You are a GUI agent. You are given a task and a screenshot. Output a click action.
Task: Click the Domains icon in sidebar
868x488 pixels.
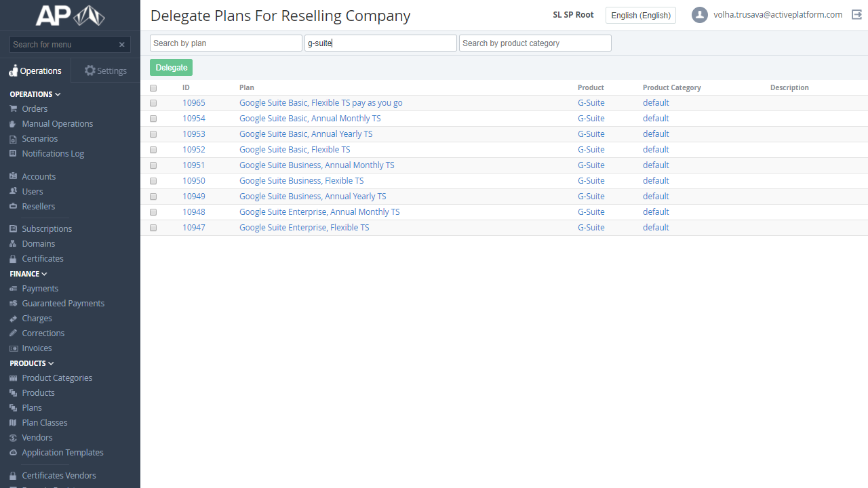click(14, 243)
